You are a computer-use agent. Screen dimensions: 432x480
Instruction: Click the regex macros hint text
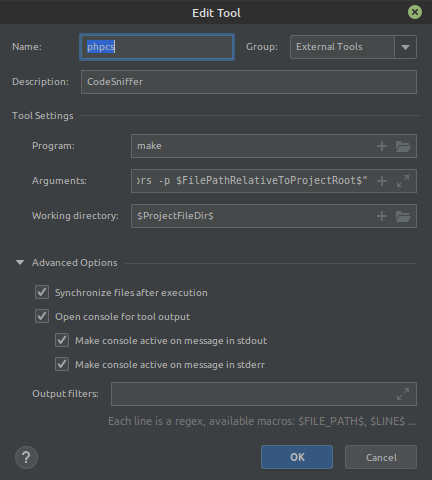tap(262, 421)
